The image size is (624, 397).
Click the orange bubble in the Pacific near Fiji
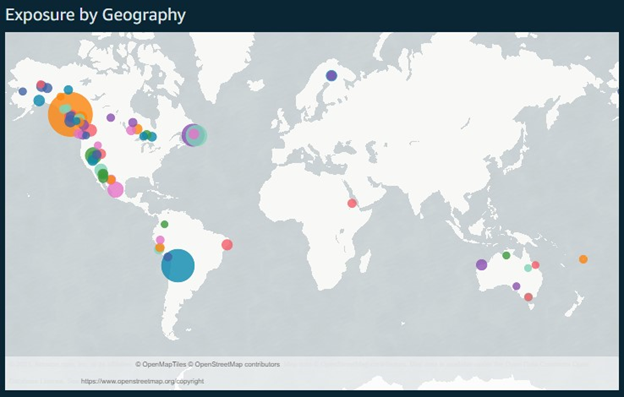click(x=583, y=259)
